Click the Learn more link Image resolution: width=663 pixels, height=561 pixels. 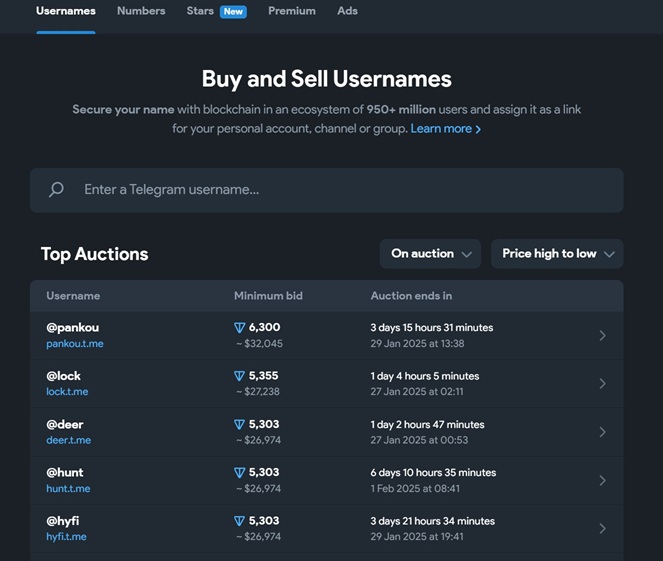coord(441,129)
